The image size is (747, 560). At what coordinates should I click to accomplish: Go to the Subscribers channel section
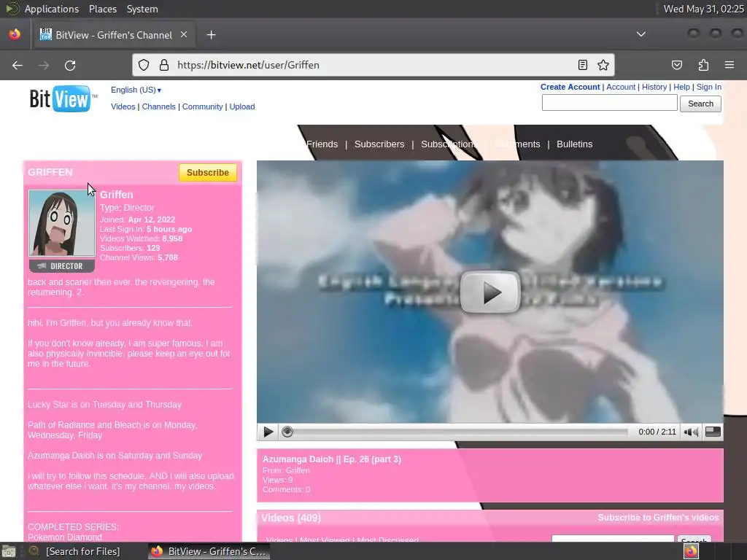(x=379, y=144)
